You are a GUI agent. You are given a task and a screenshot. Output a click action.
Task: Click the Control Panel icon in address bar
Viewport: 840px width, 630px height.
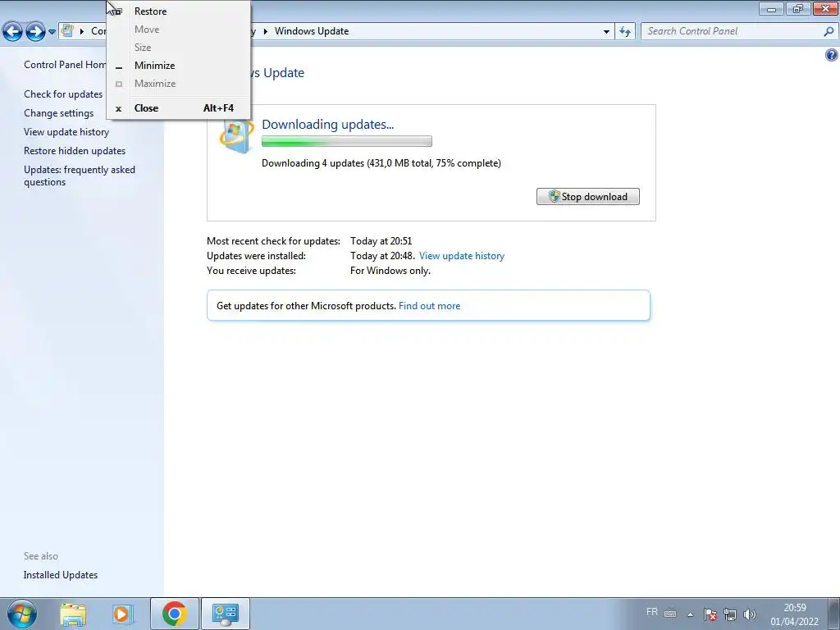point(67,31)
